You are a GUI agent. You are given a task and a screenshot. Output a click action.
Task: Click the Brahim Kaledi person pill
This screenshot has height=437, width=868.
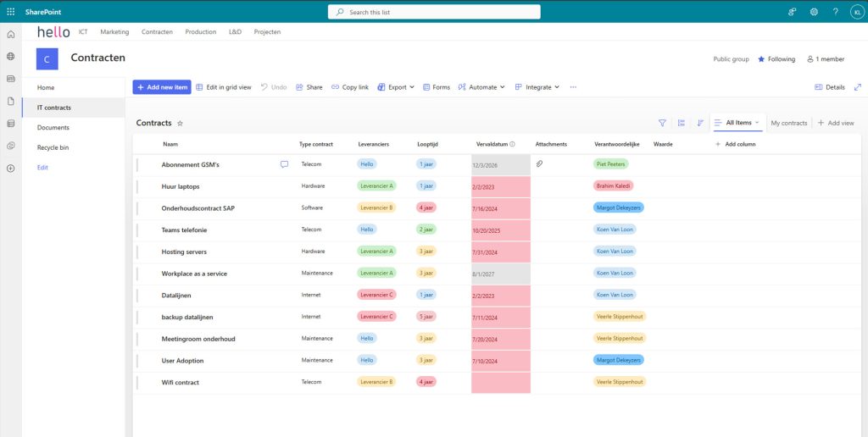[613, 185]
